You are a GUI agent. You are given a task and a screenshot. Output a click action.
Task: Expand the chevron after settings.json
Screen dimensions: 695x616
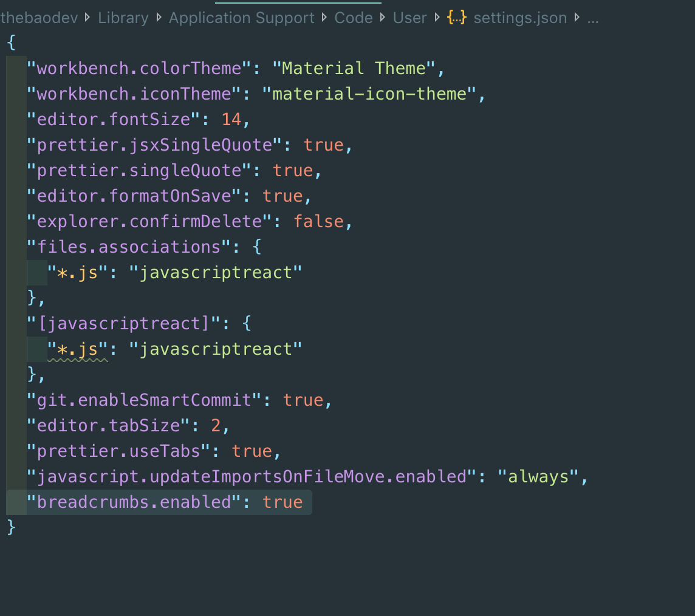576,18
